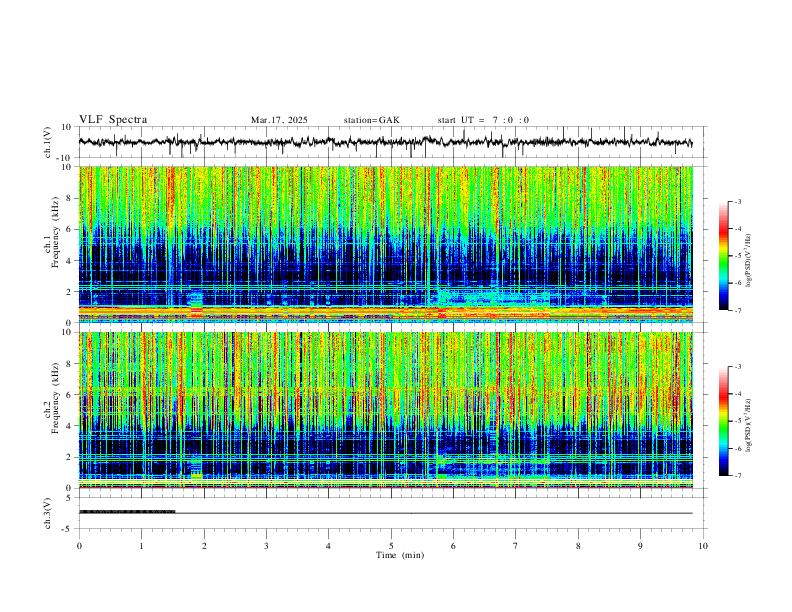This screenshot has width=792, height=612.
Task: Click the "6" kHz tick of ch.1 spectrogram
Action: click(x=71, y=229)
